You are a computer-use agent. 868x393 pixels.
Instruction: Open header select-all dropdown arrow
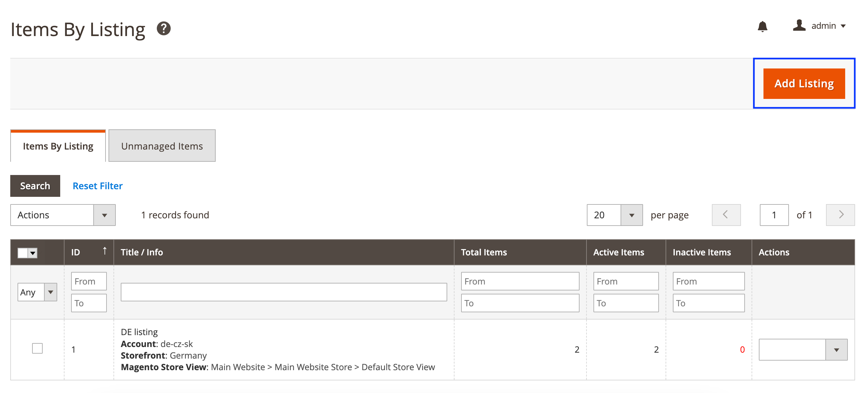(33, 253)
